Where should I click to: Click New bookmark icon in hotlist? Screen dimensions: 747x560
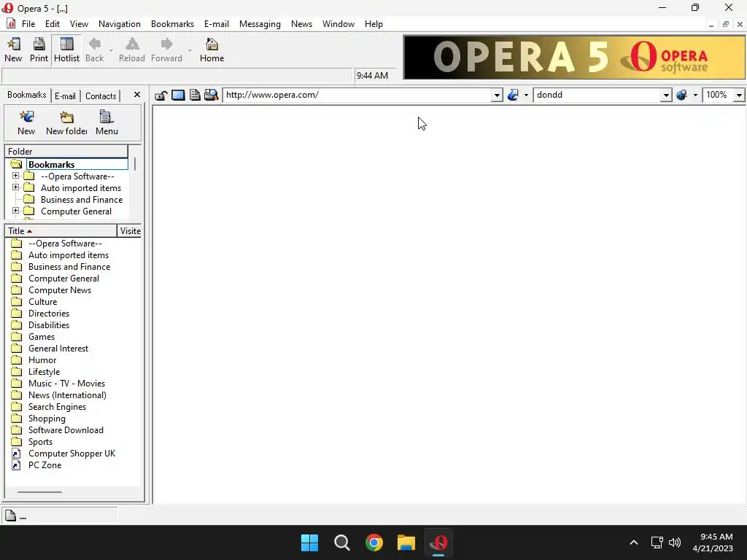(x=26, y=122)
